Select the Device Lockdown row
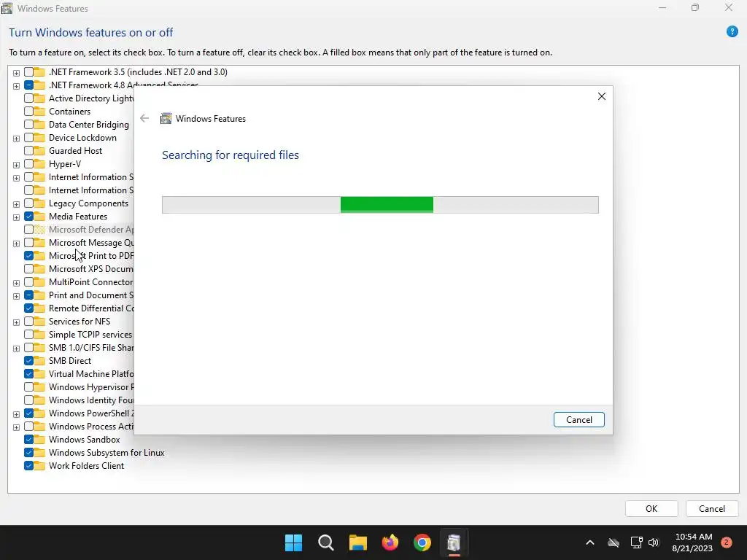Screen dimensions: 747x560 point(82,138)
